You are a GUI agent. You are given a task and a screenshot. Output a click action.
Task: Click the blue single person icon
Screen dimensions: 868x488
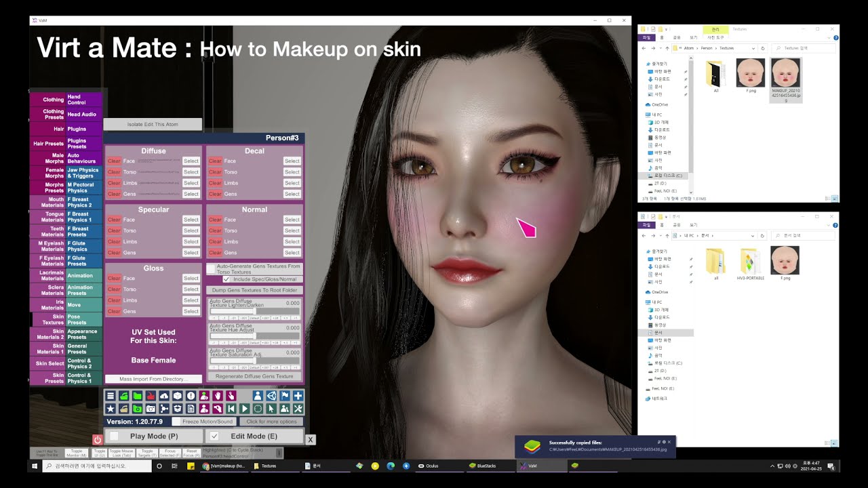(258, 396)
